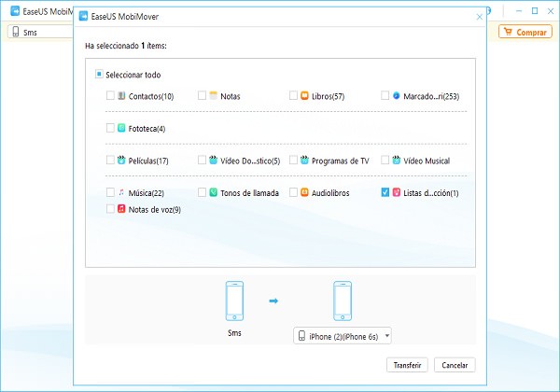Check the Música(22) checkbox
Screen dimensions: 560x392
pyautogui.click(x=110, y=192)
